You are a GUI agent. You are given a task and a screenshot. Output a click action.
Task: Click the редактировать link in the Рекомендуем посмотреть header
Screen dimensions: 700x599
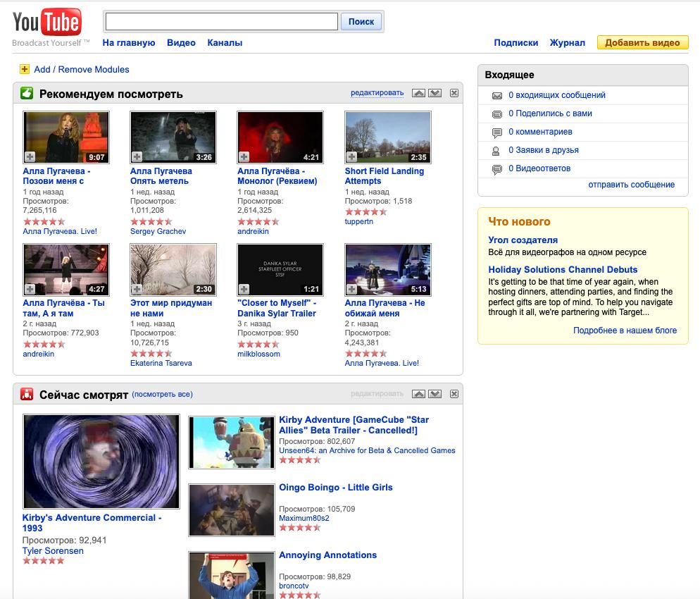[377, 93]
